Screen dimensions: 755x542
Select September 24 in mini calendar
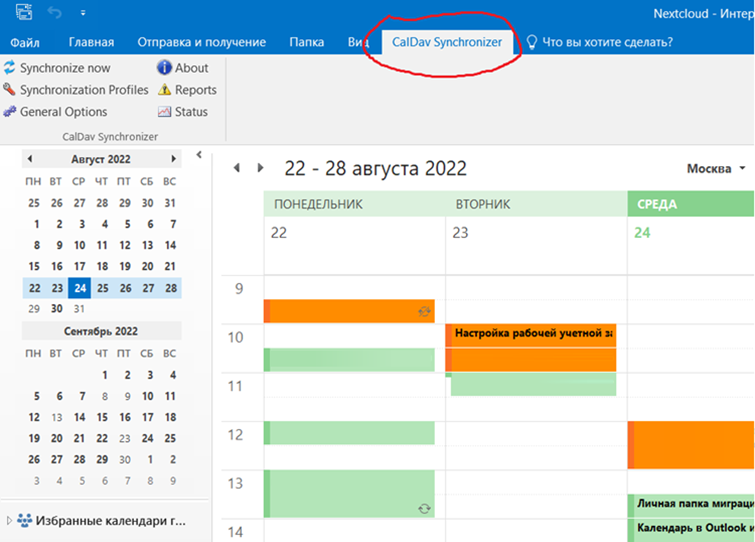(x=147, y=439)
